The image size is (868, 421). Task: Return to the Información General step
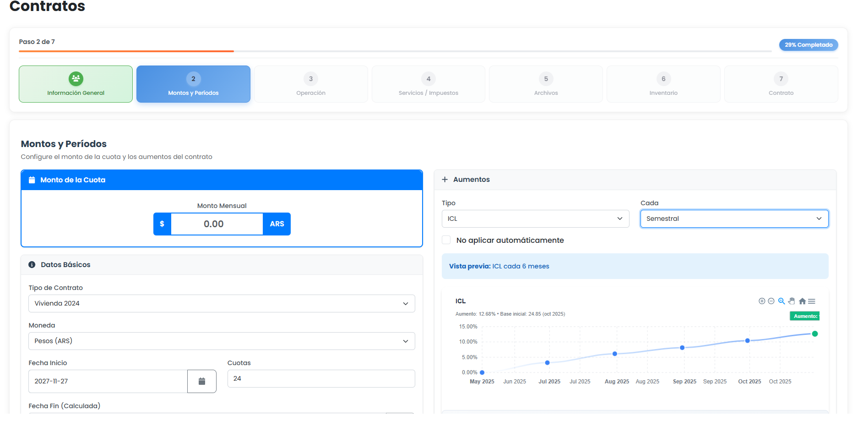[x=76, y=84]
